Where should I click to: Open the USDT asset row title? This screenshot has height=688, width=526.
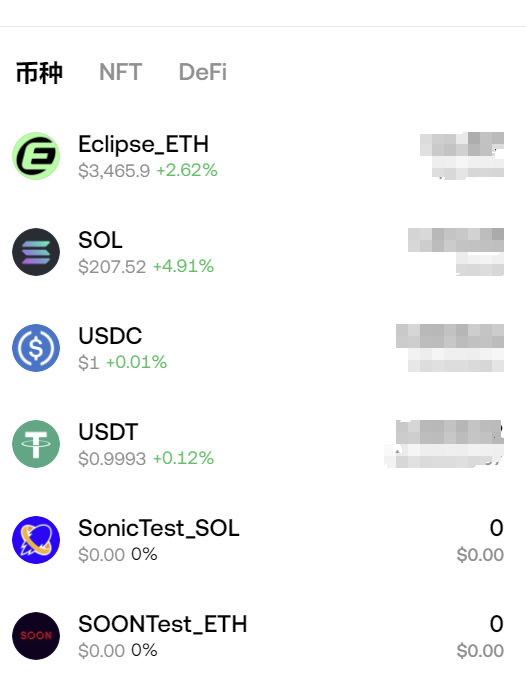pos(108,432)
